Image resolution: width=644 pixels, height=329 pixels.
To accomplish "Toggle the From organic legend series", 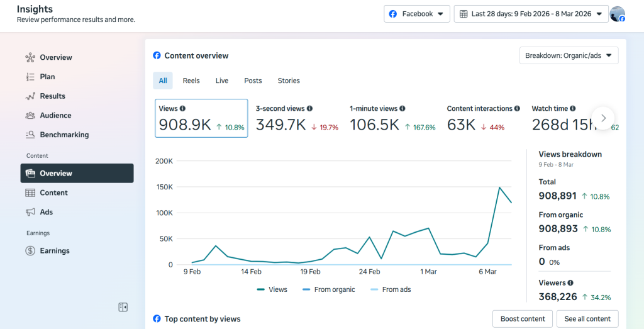I will pos(328,289).
